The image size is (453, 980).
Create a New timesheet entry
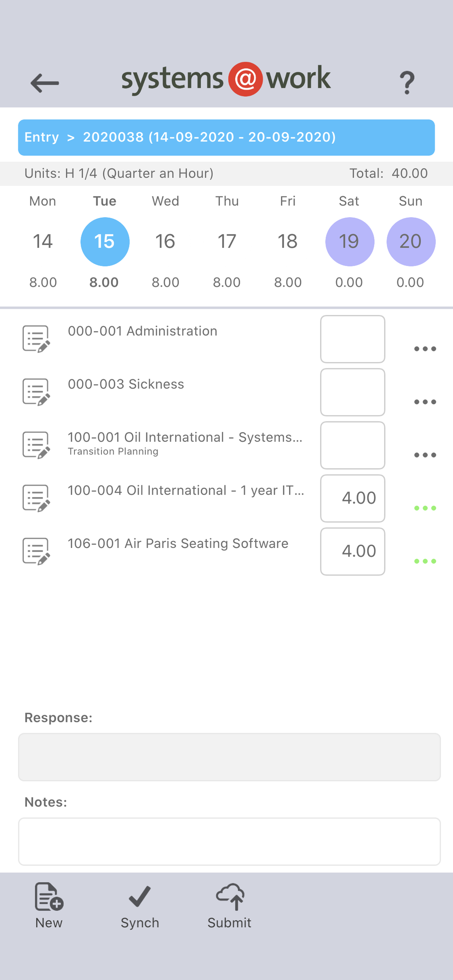(49, 907)
